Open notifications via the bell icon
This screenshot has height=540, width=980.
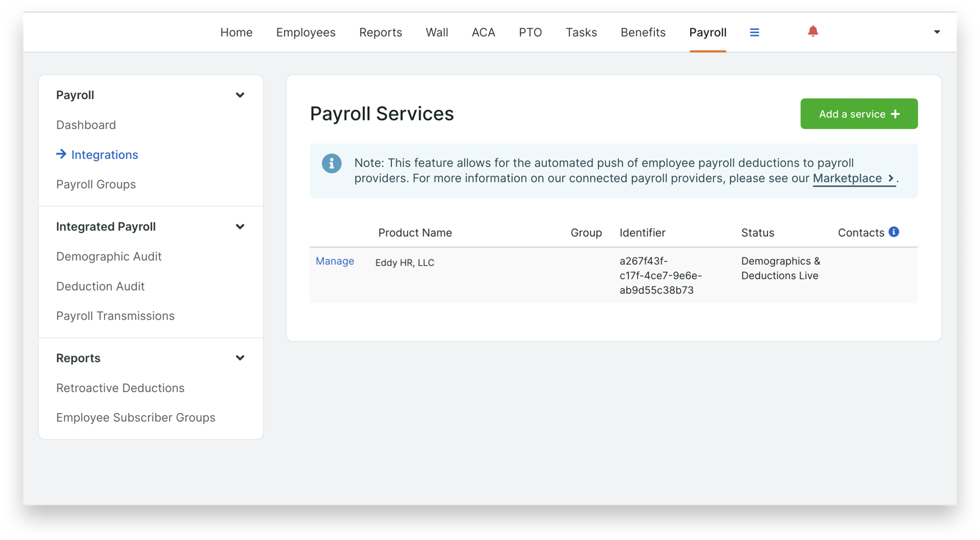point(813,32)
